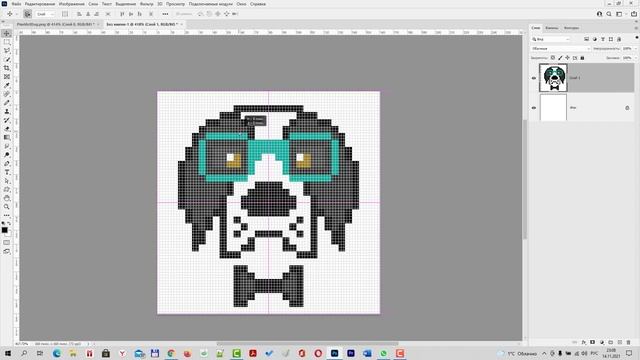Expand the opacity value dropdown
Screen dimensions: 640x360
636,49
